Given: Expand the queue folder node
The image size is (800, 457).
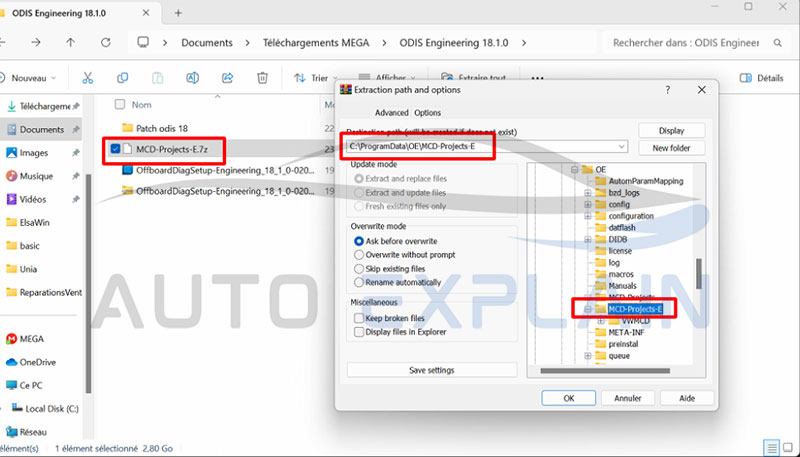Looking at the screenshot, I should pos(588,356).
